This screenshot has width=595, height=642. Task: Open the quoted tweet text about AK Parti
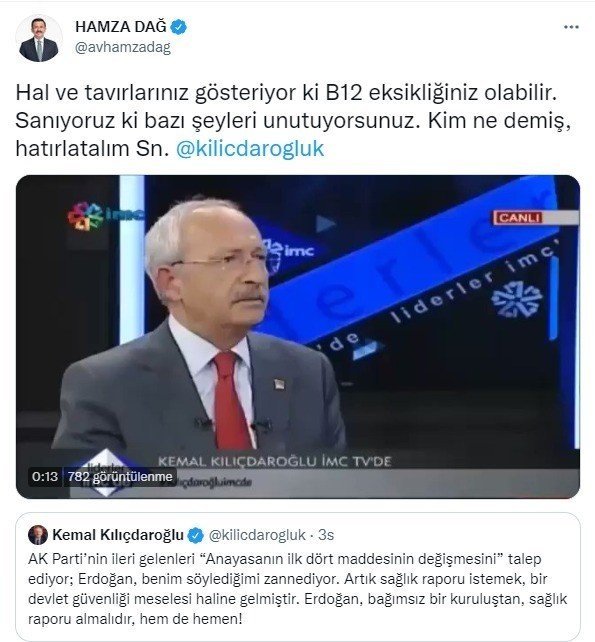click(x=297, y=589)
